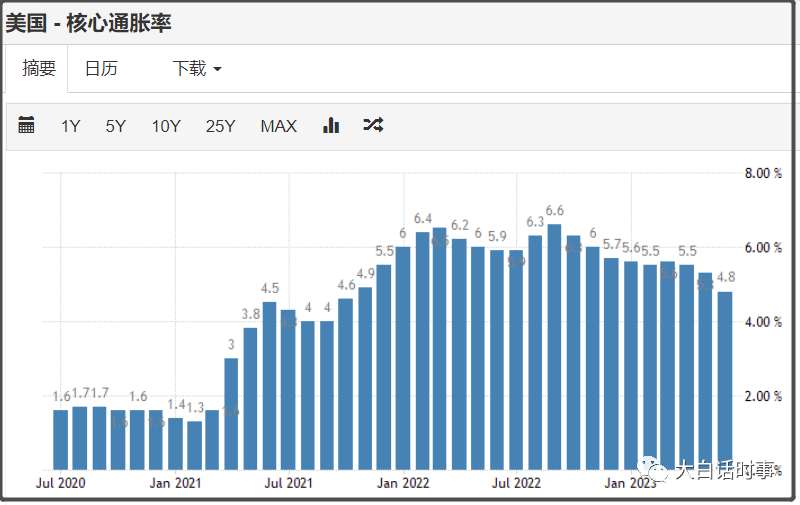This screenshot has width=800, height=505.
Task: Click the 8.00 % axis value
Action: pos(763,173)
